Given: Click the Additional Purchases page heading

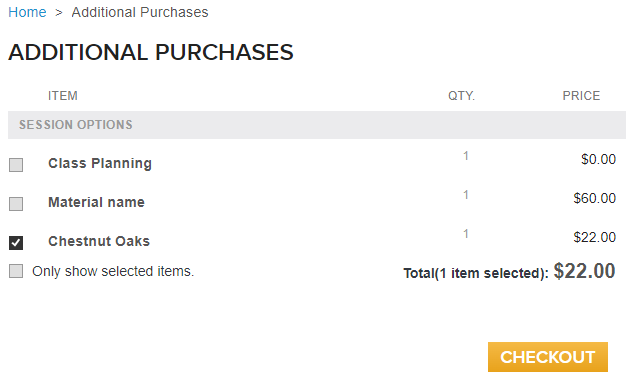Looking at the screenshot, I should (x=151, y=52).
